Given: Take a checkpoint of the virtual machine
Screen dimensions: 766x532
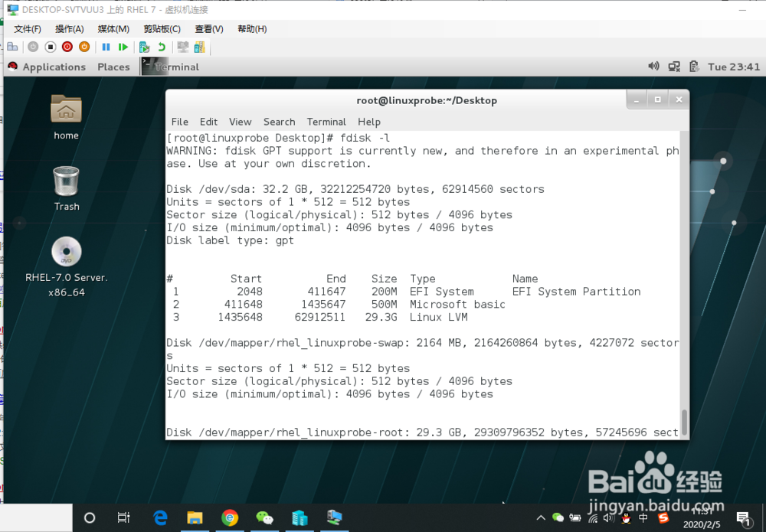Looking at the screenshot, I should [144, 47].
